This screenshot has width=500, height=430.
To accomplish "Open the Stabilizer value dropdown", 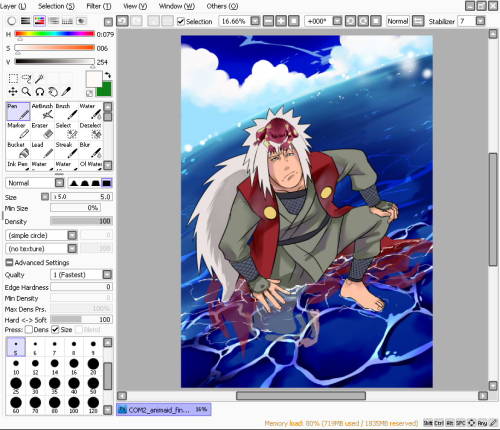I will (x=480, y=21).
